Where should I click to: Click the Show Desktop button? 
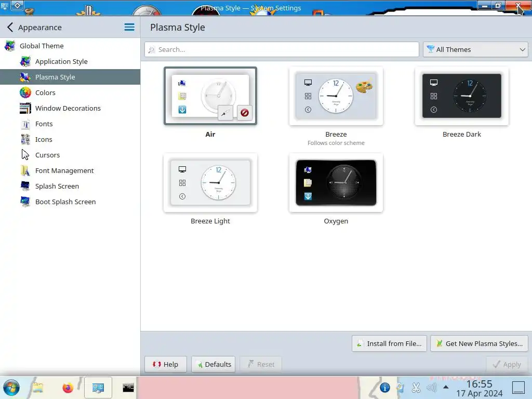[x=518, y=388]
